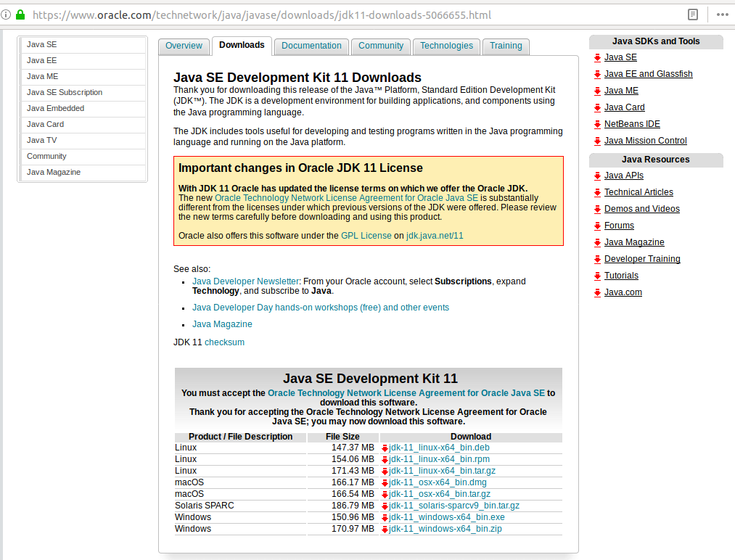Open Java SE Subscription in left navigation

pyautogui.click(x=83, y=92)
